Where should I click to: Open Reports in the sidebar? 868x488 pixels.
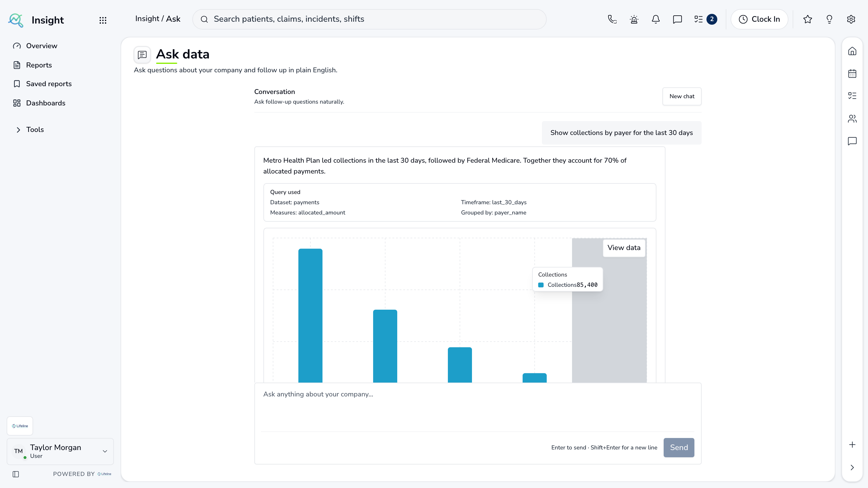[39, 65]
